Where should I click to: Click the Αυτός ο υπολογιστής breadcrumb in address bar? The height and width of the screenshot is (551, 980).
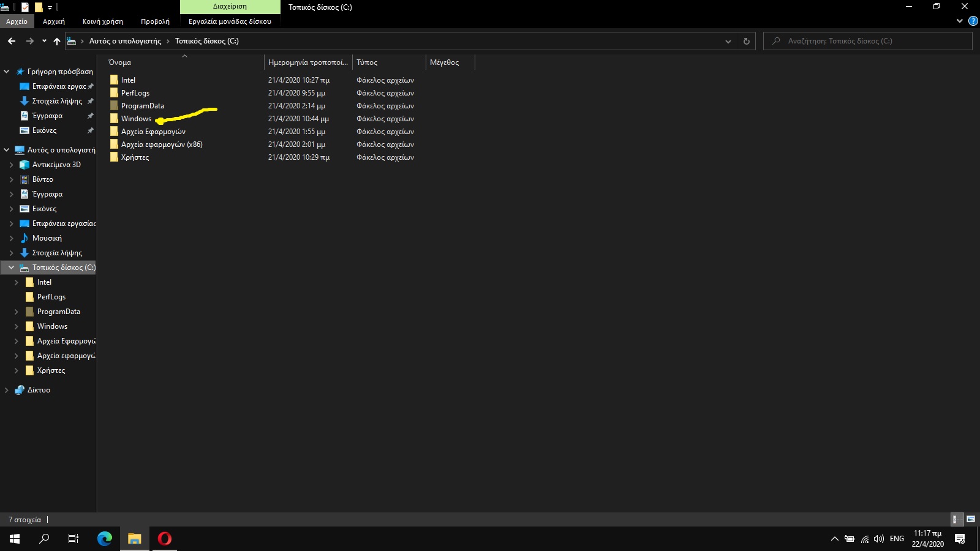pos(125,41)
